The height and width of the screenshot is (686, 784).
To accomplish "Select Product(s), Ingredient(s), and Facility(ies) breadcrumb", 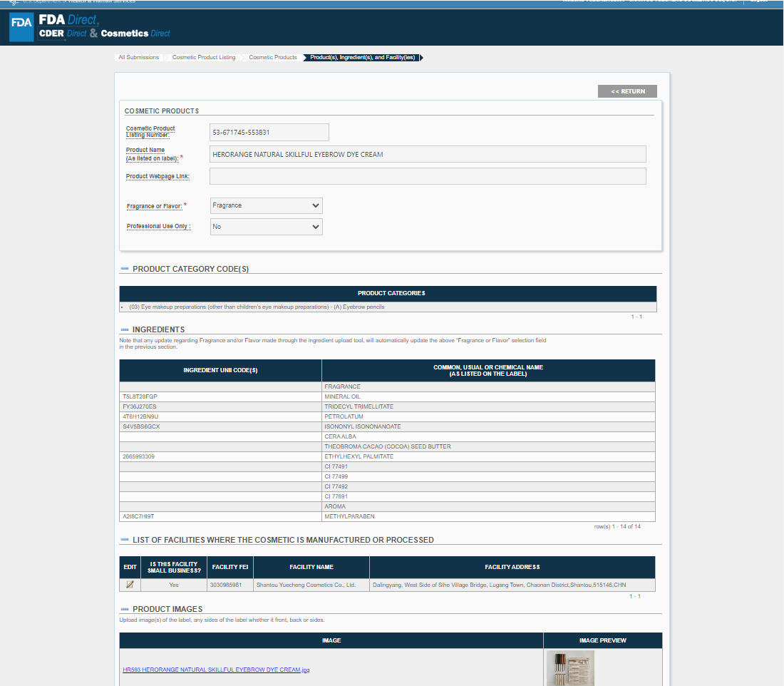I will point(362,57).
